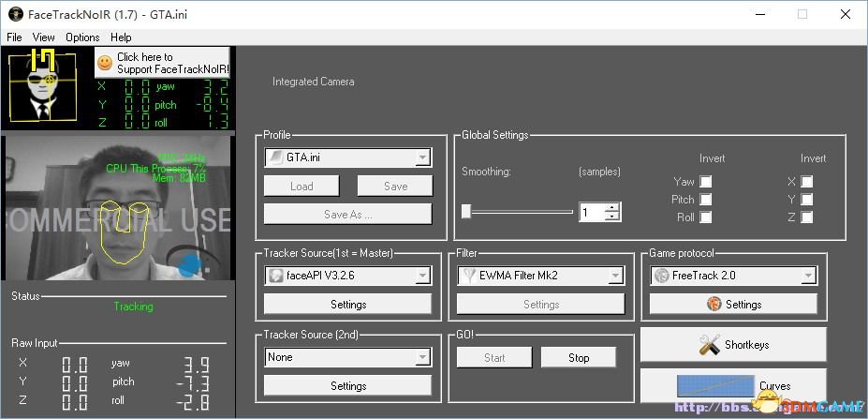Expand the EWMA Filter Mk2 dropdown
Viewport: 868px width, 419px height.
tap(615, 276)
